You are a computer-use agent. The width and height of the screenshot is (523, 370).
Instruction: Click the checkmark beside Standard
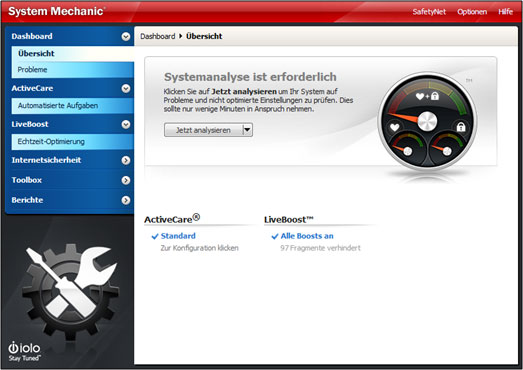click(x=155, y=237)
